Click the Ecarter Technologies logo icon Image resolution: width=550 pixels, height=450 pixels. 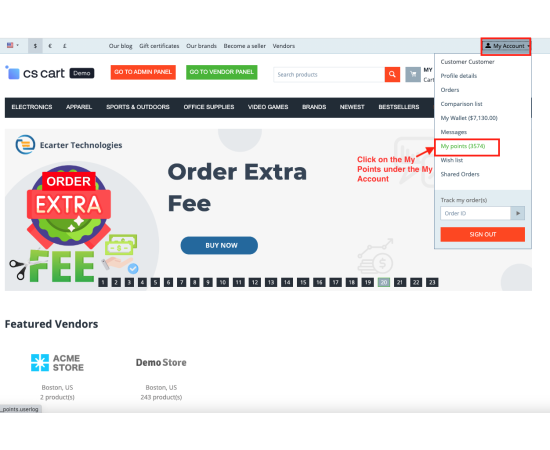(x=25, y=145)
